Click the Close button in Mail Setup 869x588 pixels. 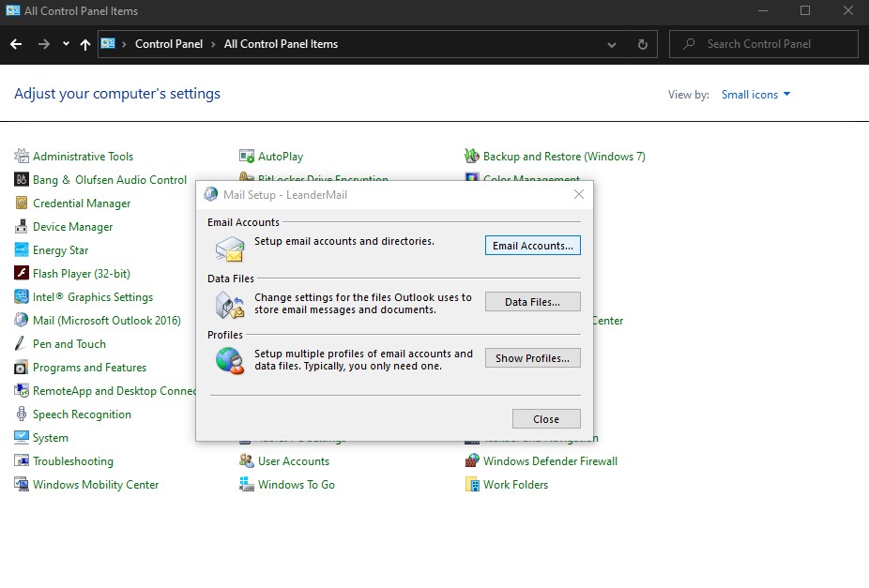click(x=546, y=419)
